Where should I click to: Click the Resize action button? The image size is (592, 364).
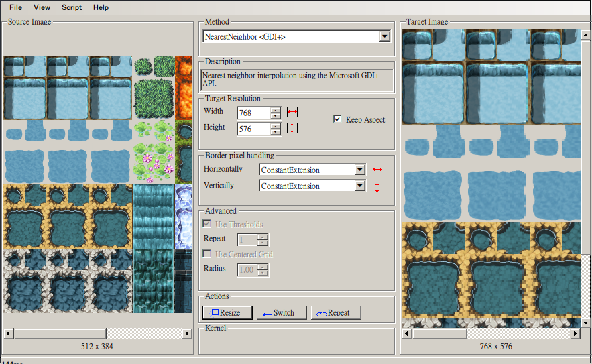227,312
